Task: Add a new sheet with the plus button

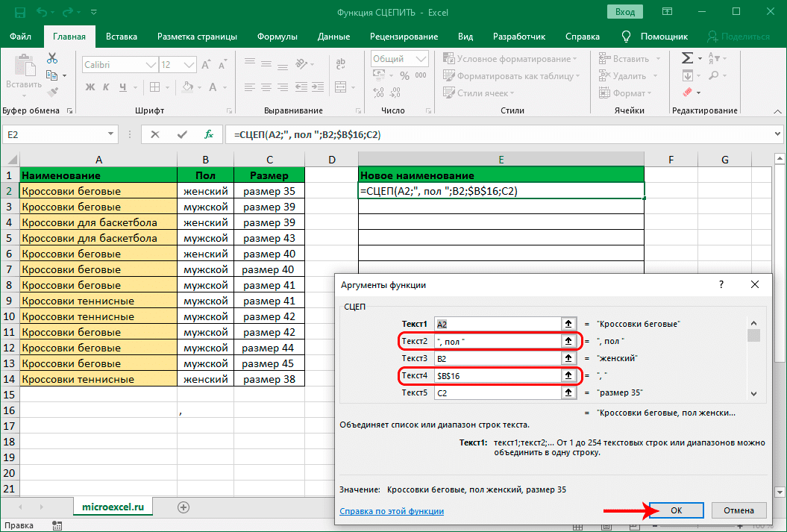Action: (184, 507)
